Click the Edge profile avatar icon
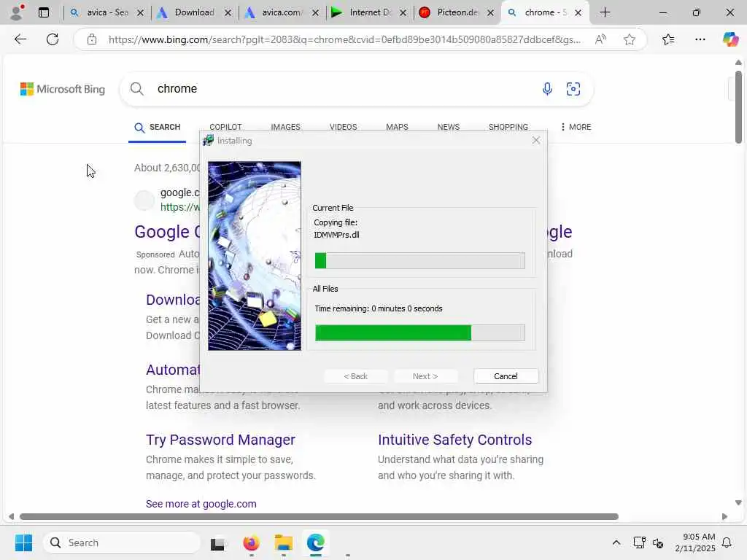The image size is (747, 560). tap(18, 12)
